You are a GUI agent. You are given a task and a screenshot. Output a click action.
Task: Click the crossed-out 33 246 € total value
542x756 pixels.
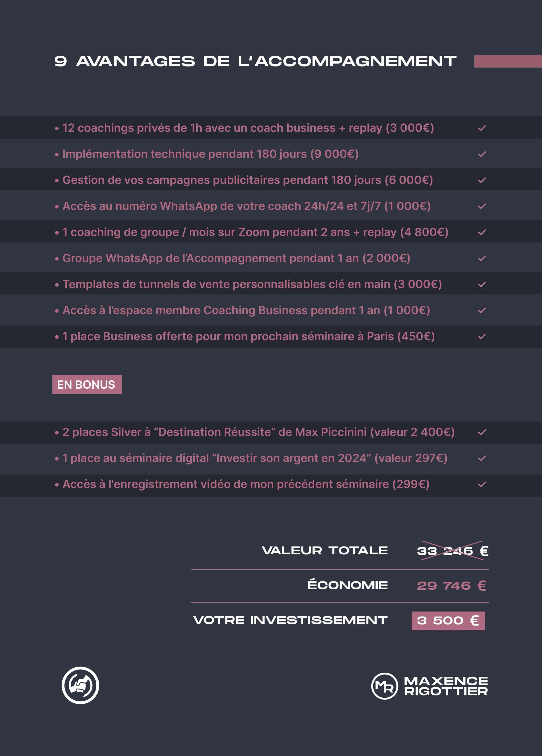coord(453,551)
